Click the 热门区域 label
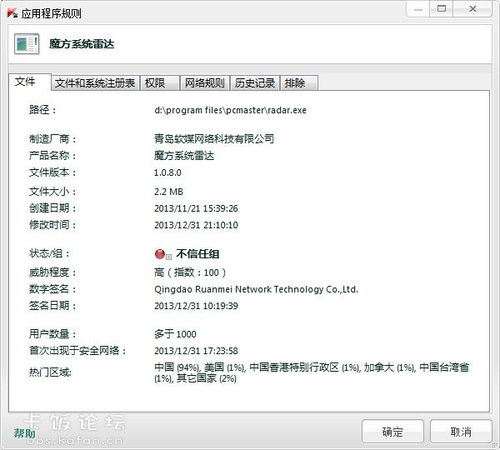 pyautogui.click(x=50, y=372)
